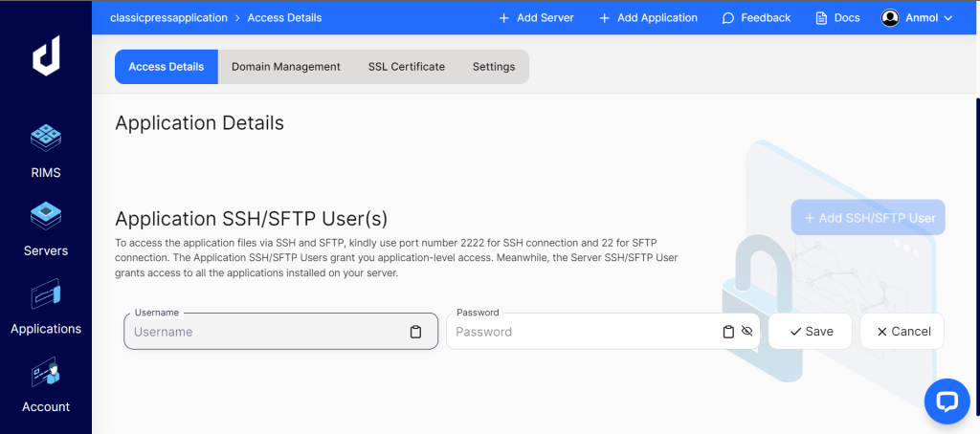Click Add Application in top bar
The width and height of the screenshot is (980, 434).
pos(648,17)
